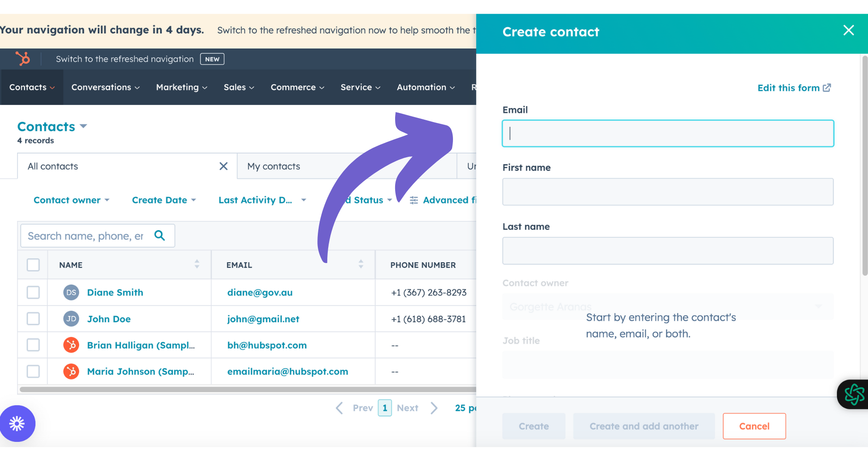Image resolution: width=868 pixels, height=461 pixels.
Task: Open the purple sparkle assistant button
Action: (17, 423)
